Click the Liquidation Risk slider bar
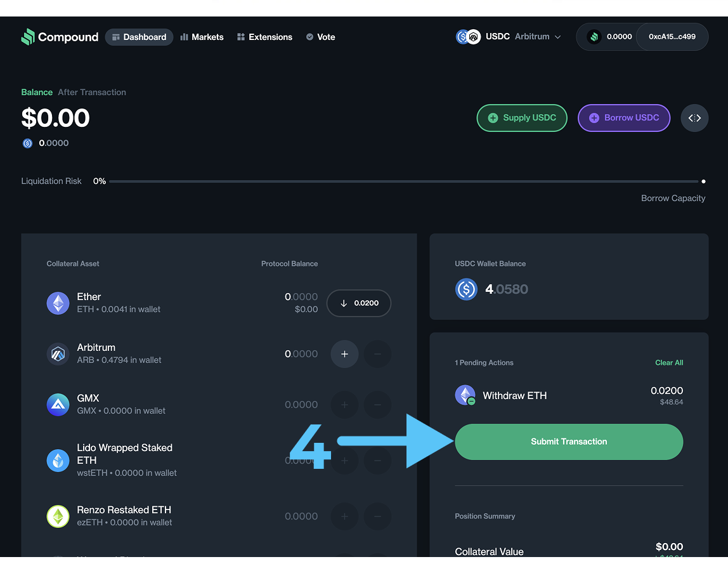728x571 pixels. click(406, 181)
